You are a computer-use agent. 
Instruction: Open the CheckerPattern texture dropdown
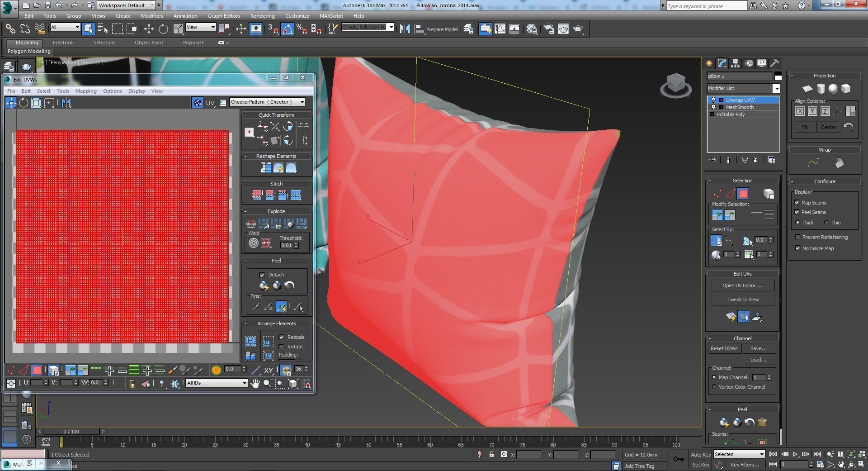pyautogui.click(x=267, y=102)
